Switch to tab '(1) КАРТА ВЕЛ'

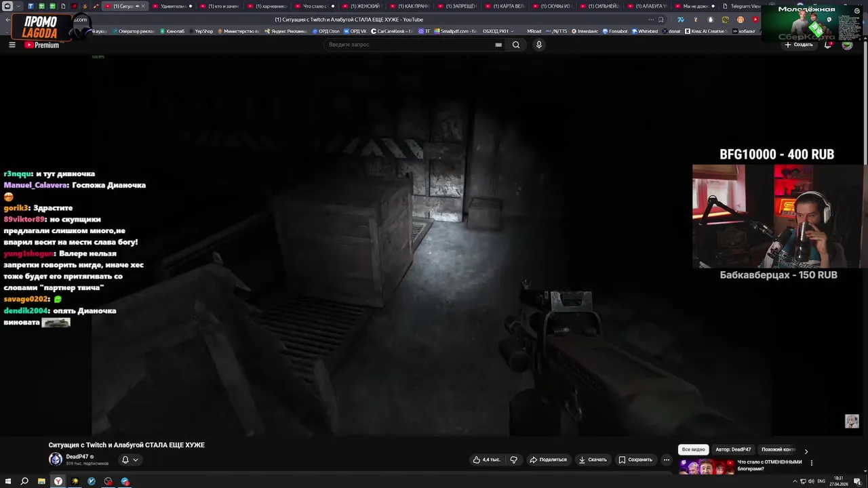coord(505,6)
